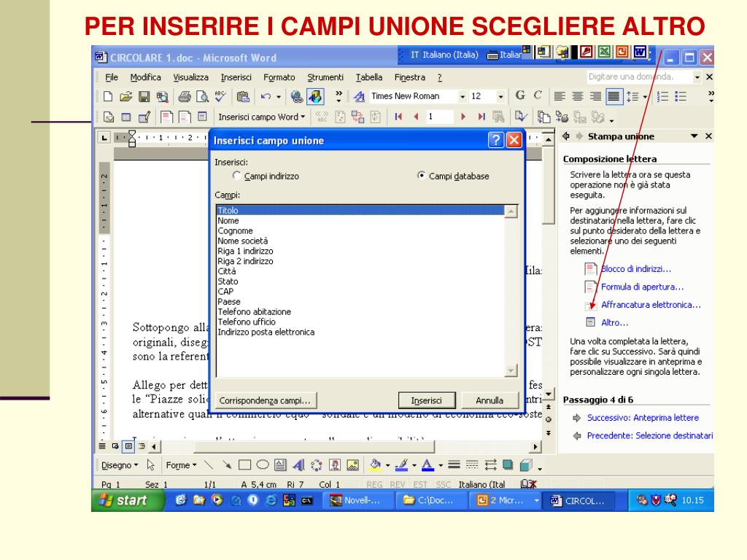Open the font name Times New Roman dropdown
Screen dimensions: 747x560
462,97
